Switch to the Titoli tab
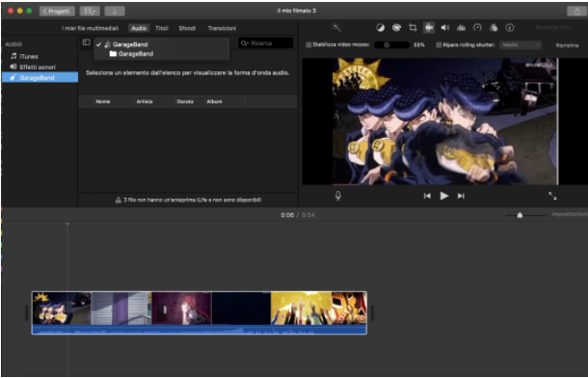Image resolution: width=588 pixels, height=378 pixels. coord(162,28)
